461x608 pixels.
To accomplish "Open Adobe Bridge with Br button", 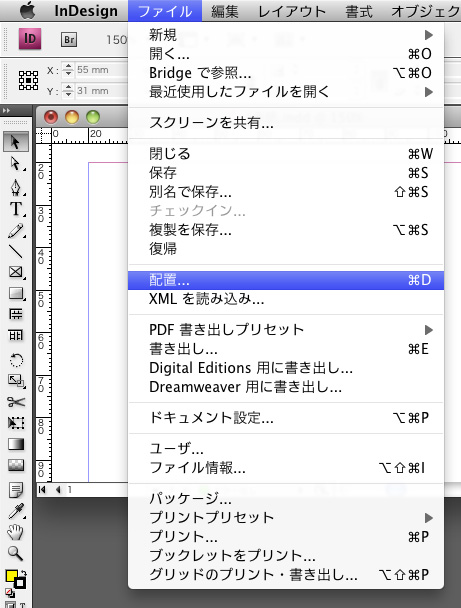I will click(69, 40).
